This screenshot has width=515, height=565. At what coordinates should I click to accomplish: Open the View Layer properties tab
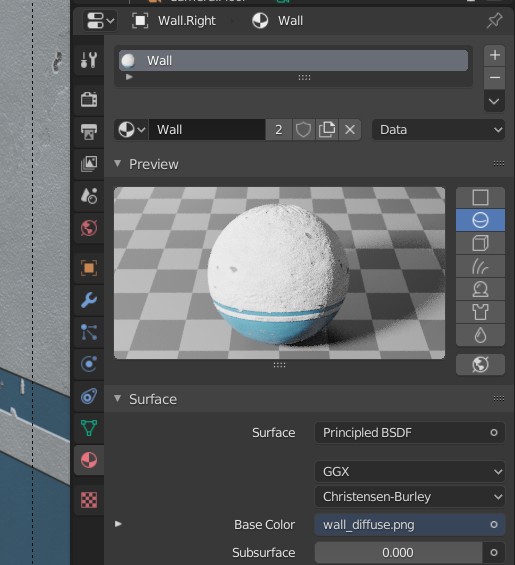click(89, 164)
